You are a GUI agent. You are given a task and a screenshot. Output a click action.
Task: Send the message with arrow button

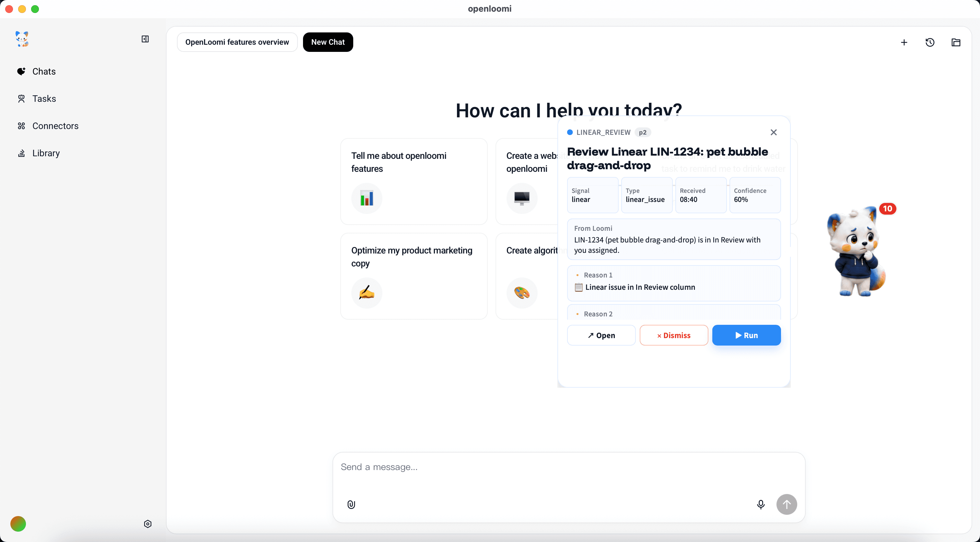[786, 504]
